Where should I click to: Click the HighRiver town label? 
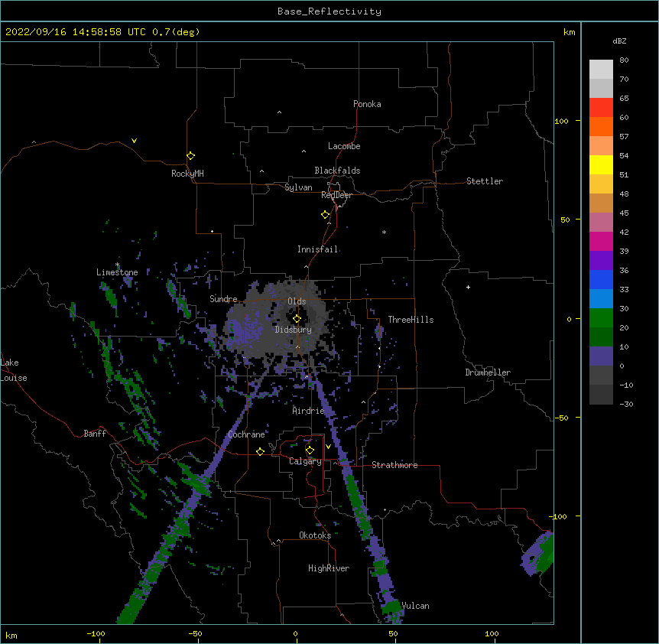click(329, 568)
